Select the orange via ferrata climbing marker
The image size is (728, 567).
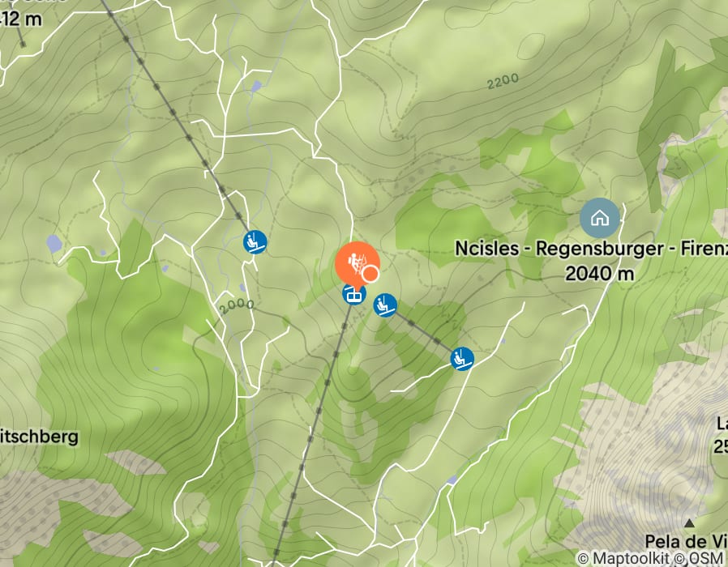357,263
